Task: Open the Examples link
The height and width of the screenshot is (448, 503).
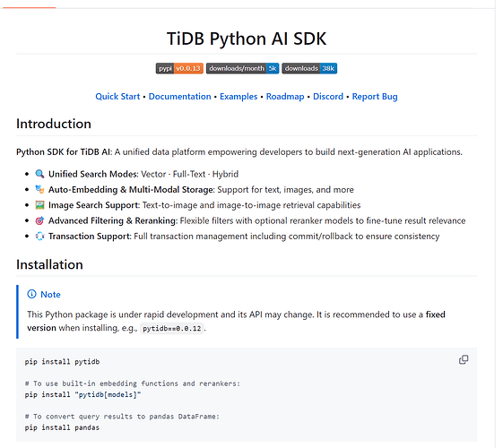Action: click(x=238, y=97)
